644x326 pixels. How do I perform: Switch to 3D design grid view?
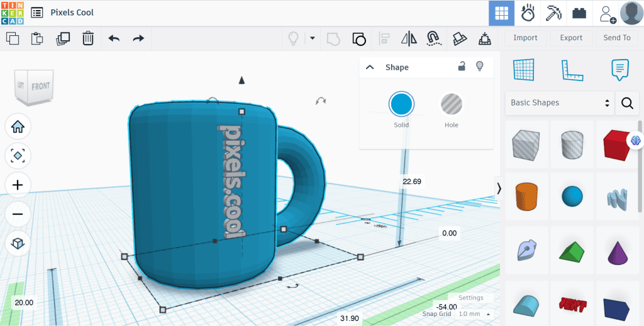pos(501,13)
